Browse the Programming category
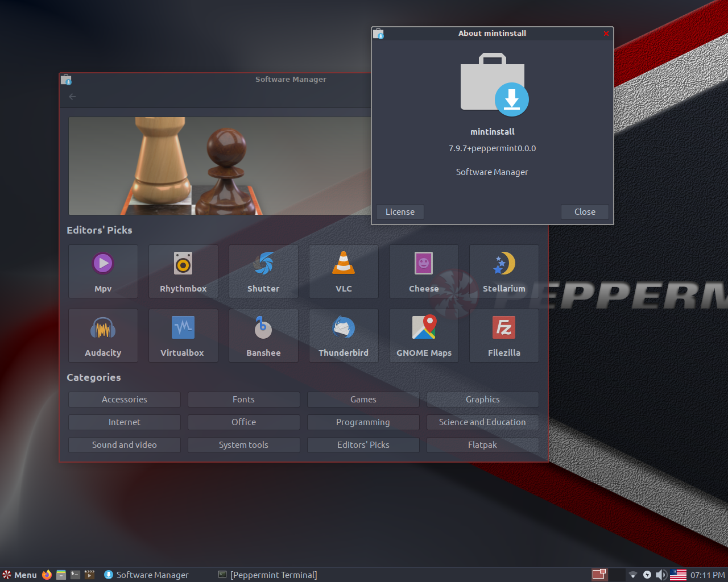 pyautogui.click(x=363, y=422)
